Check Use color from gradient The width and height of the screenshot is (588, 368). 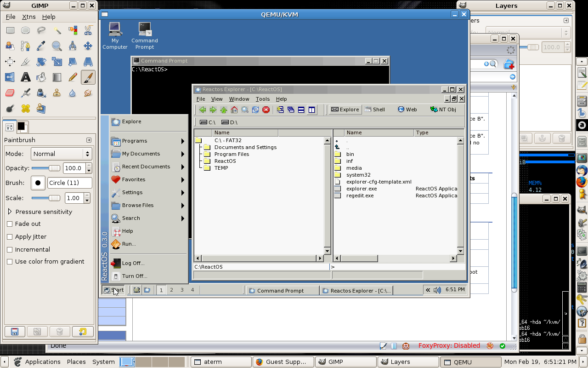[x=10, y=262]
